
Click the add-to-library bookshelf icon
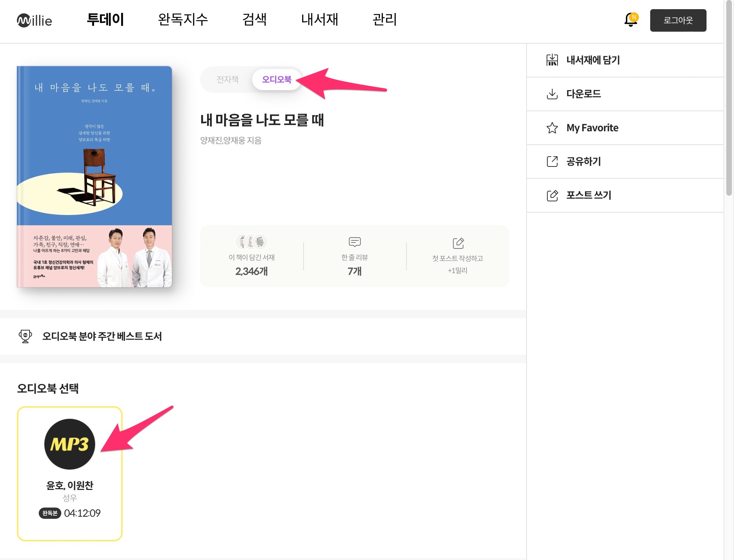tap(552, 60)
